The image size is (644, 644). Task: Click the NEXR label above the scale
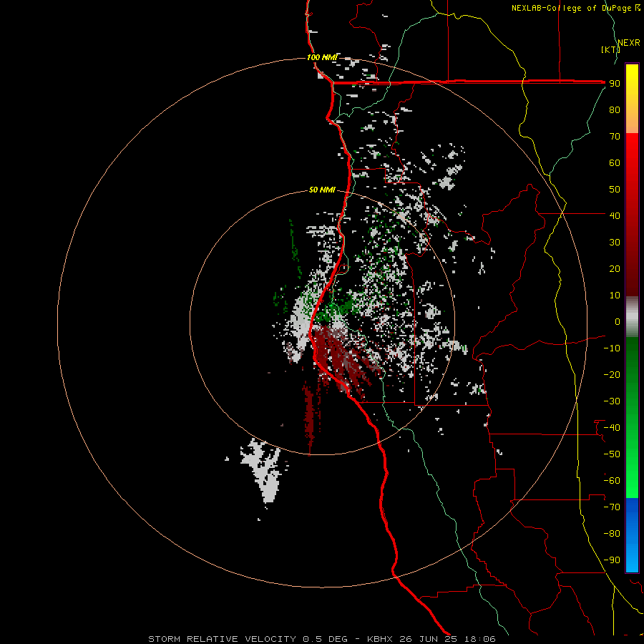pos(629,43)
